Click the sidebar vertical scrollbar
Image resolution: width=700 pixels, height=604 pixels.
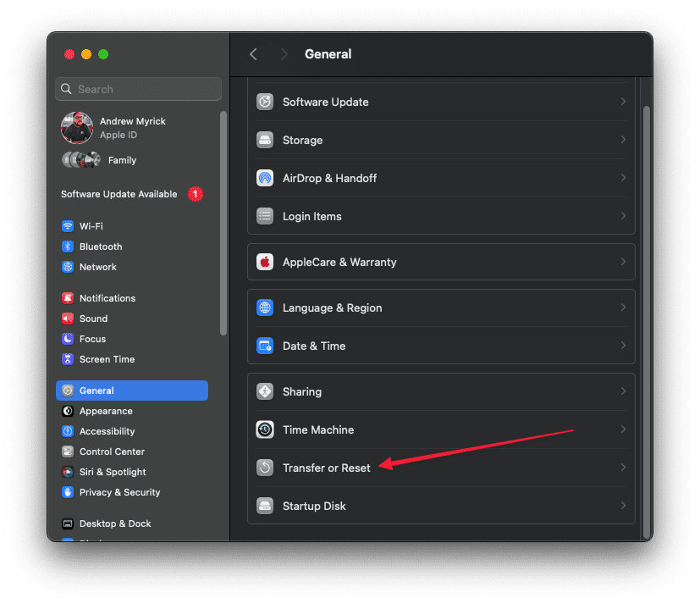point(223,223)
